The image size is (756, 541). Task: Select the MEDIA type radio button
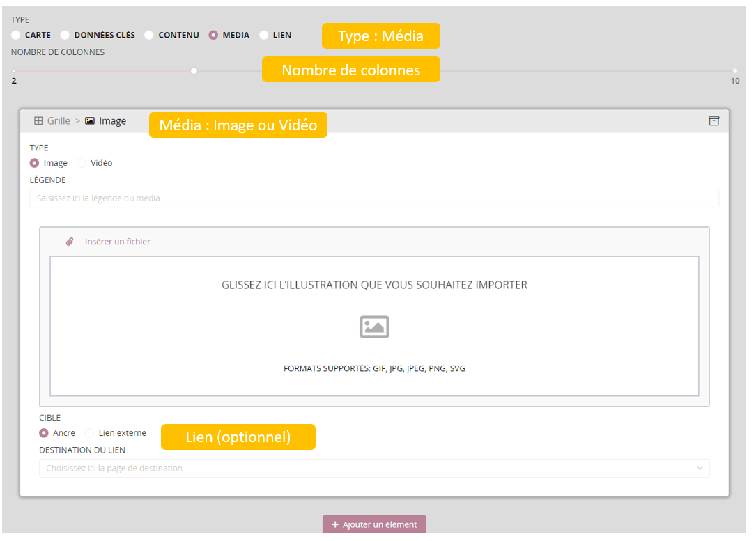213,35
